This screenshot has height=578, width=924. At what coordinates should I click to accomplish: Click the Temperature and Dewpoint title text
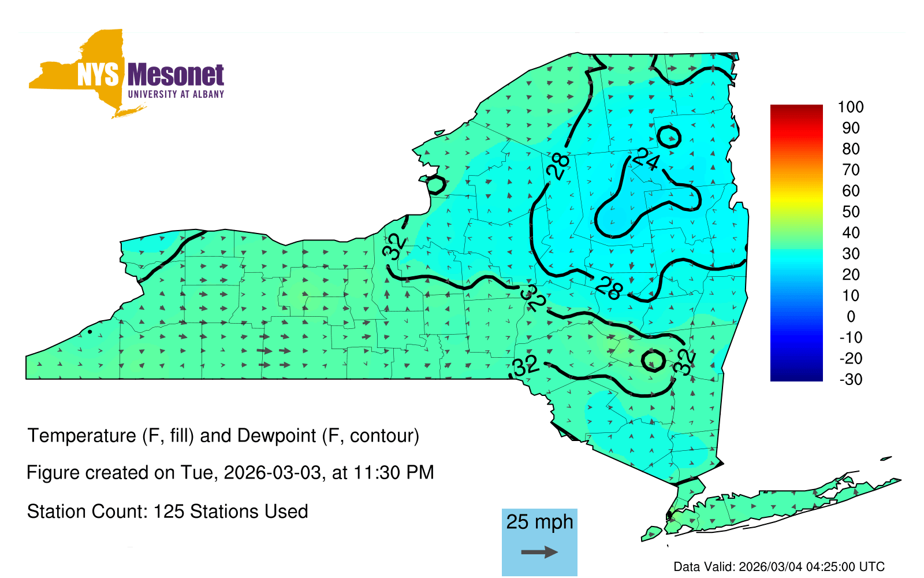pos(223,435)
